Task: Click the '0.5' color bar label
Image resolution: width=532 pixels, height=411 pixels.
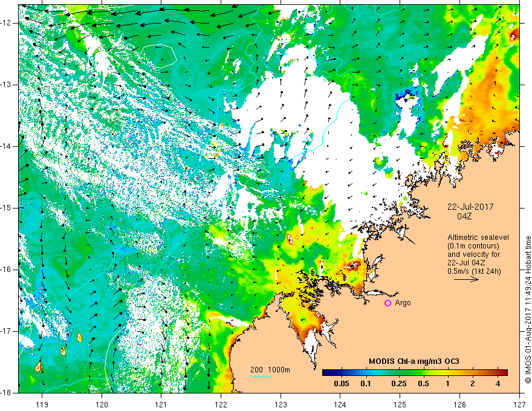Action: (x=423, y=384)
